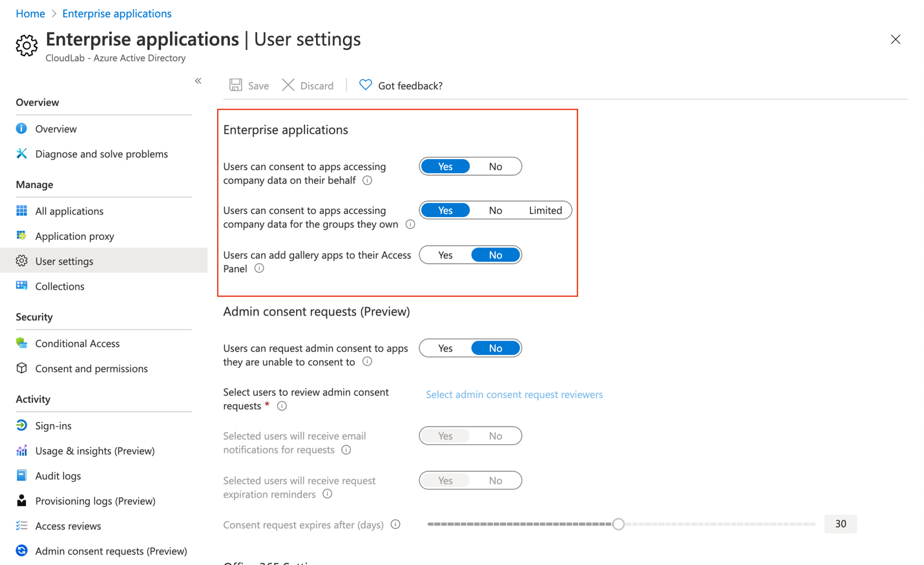
Task: Click 'Select admin consent request reviewers' link
Action: pos(514,394)
